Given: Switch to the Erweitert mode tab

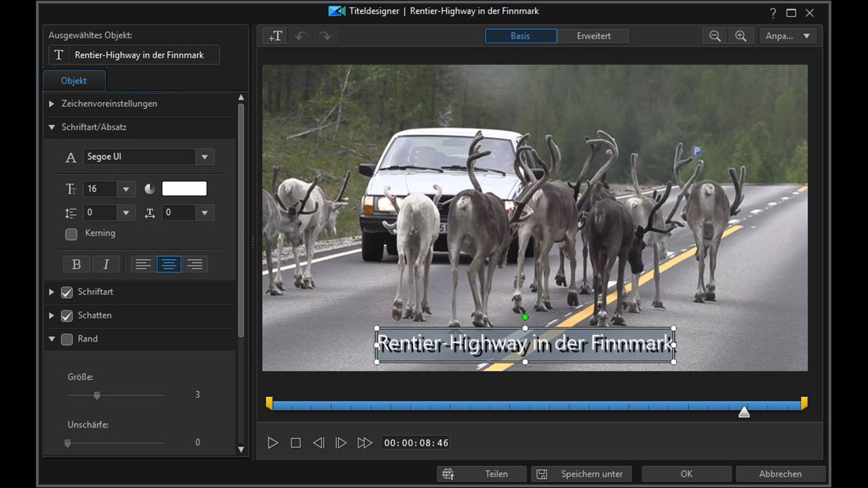Looking at the screenshot, I should point(593,36).
